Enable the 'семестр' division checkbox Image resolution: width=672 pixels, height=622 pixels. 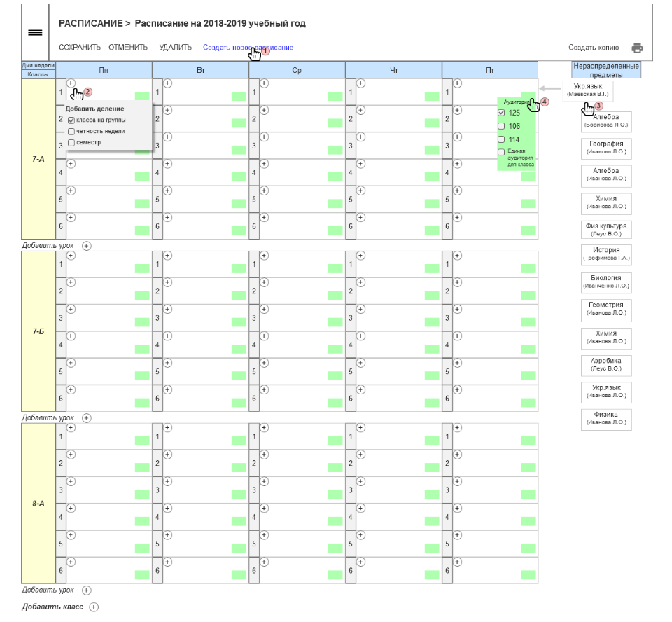(71, 143)
